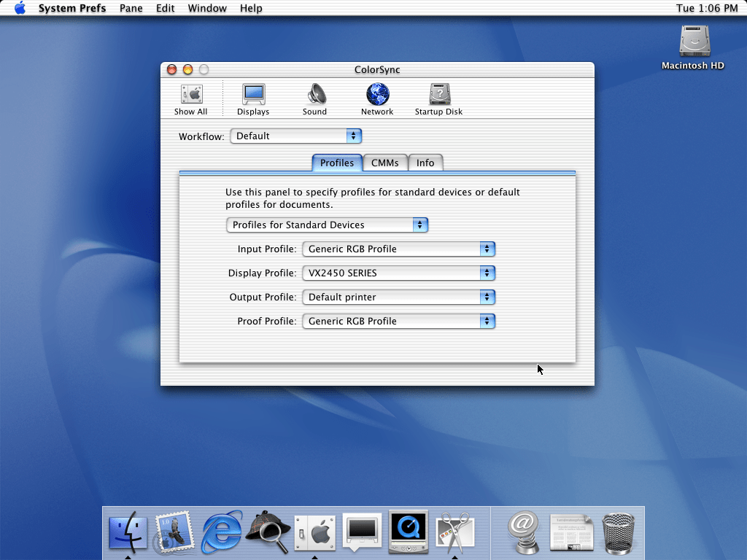Open the Network preference pane
Image resolution: width=747 pixels, height=560 pixels.
point(377,99)
